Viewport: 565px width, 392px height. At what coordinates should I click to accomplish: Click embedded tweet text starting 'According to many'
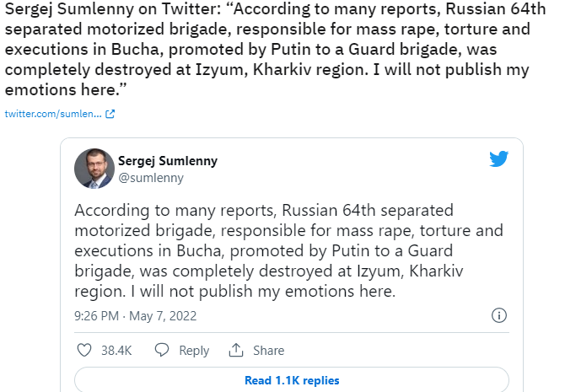[x=288, y=250]
